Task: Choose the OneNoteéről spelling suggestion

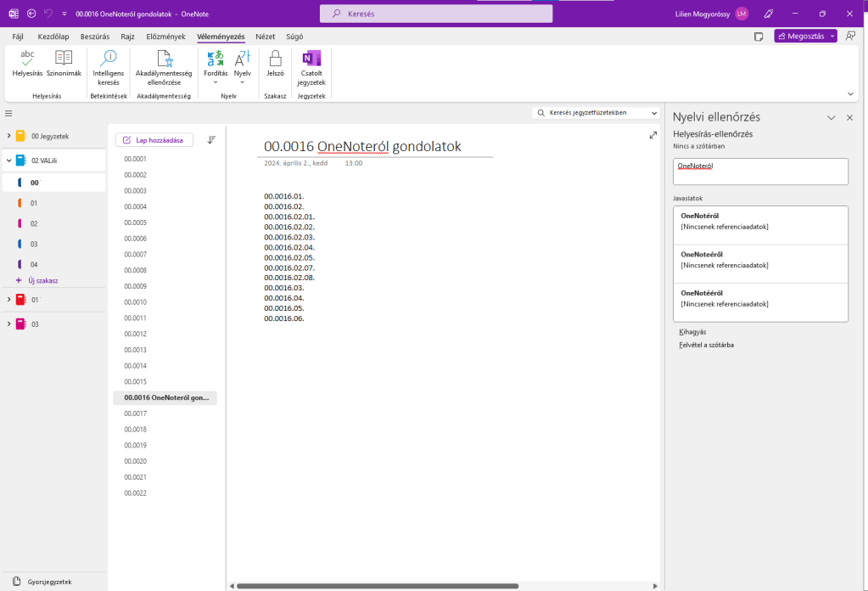Action: (760, 264)
